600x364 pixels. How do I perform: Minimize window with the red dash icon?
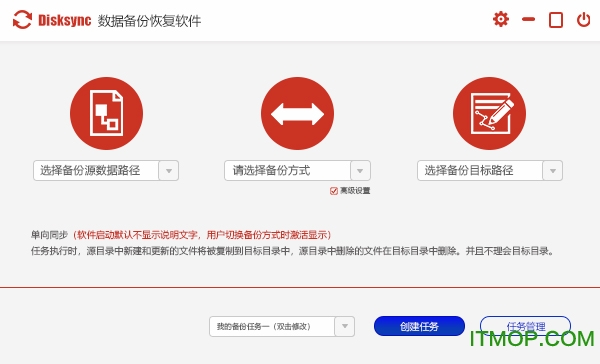(528, 19)
